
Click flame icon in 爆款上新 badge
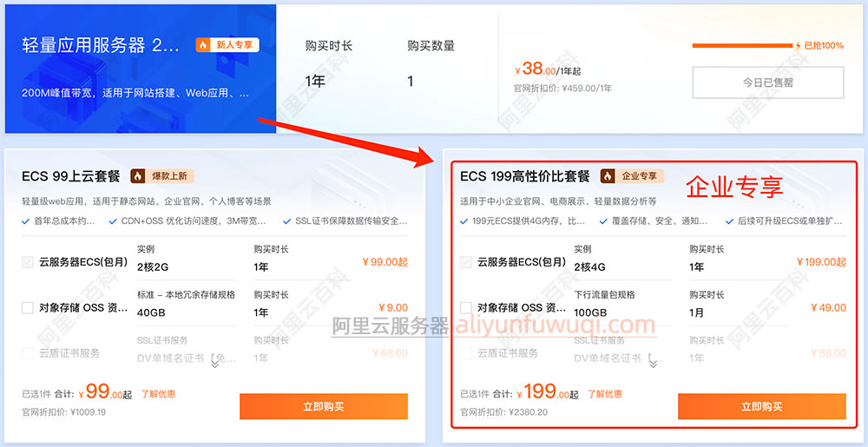coord(138,176)
